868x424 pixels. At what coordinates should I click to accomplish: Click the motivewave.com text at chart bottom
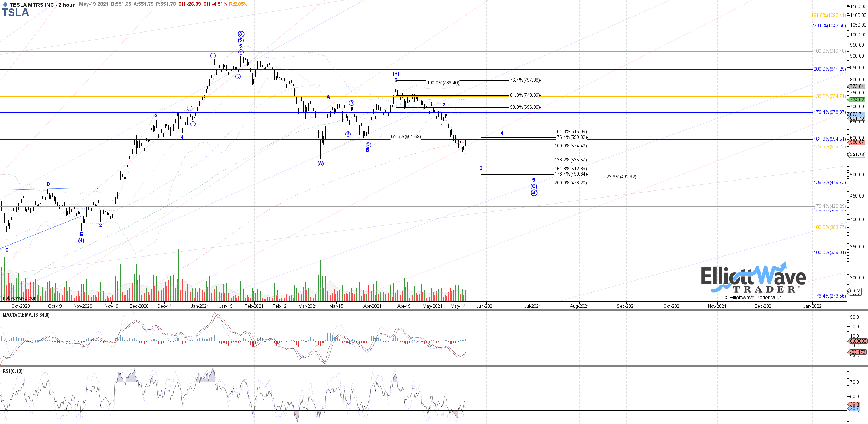click(x=19, y=298)
